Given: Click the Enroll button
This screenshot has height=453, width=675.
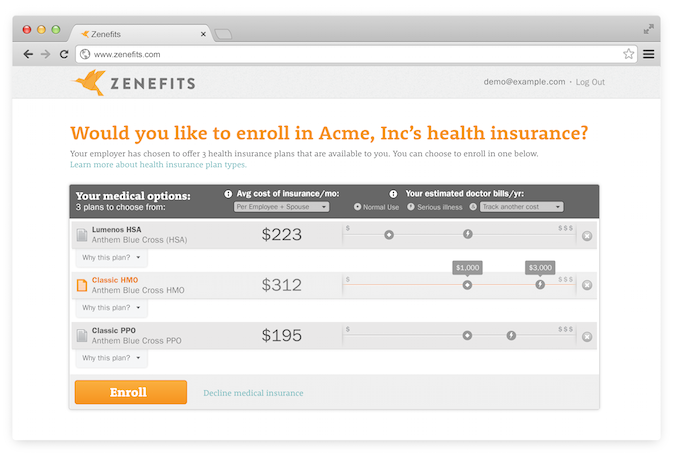Looking at the screenshot, I should click(x=131, y=392).
